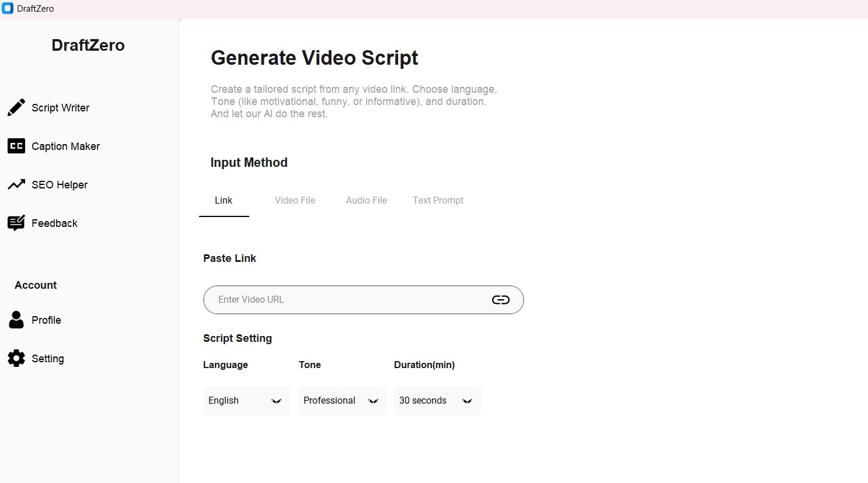Open the Language dropdown showing English
Screen dimensions: 868x483
tap(246, 401)
